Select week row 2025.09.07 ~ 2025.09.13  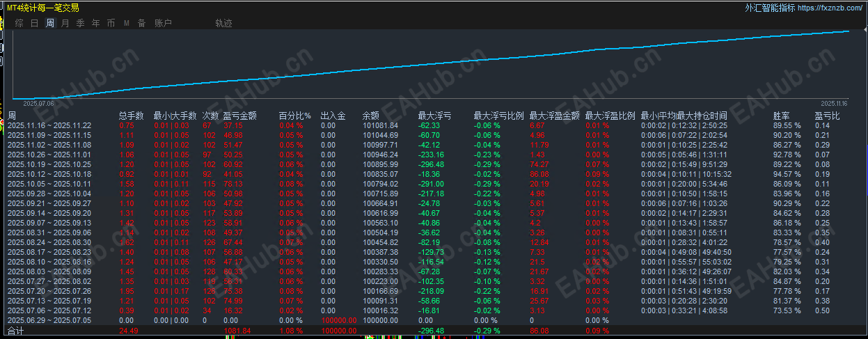point(49,223)
